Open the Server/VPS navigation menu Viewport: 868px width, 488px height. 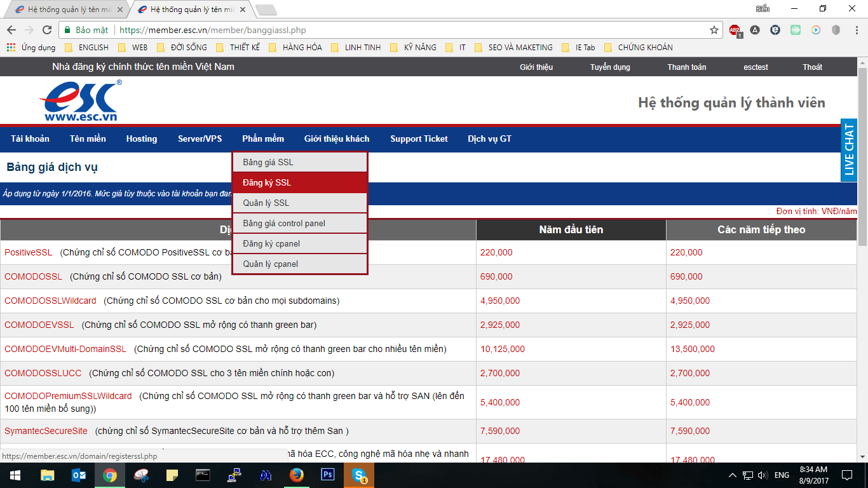coord(200,139)
